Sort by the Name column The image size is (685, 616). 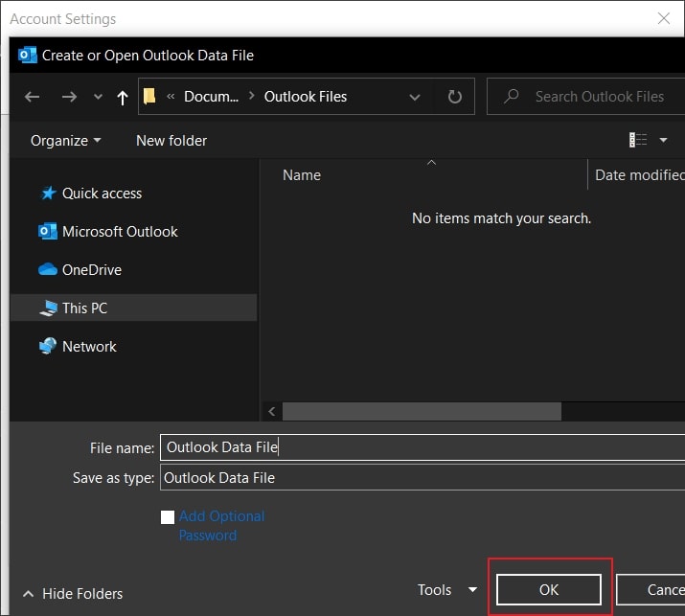pyautogui.click(x=302, y=175)
